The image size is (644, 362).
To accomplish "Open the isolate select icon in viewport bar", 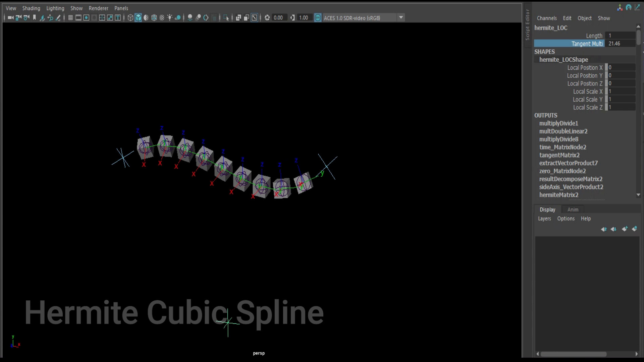I will [226, 17].
